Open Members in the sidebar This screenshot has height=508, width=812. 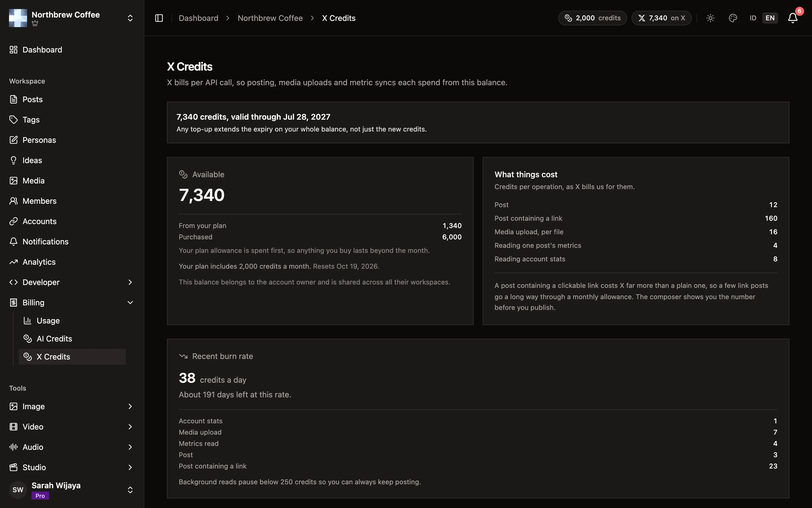point(72,201)
